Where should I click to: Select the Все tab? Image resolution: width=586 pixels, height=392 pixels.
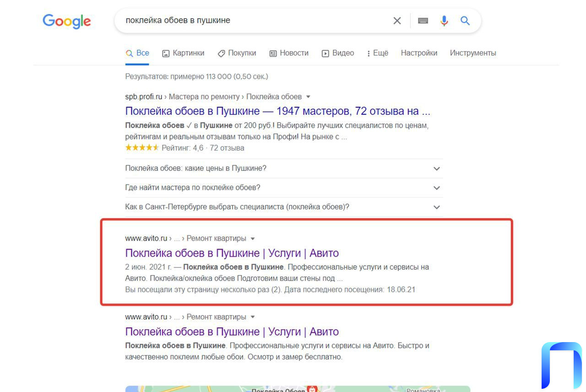(x=137, y=53)
